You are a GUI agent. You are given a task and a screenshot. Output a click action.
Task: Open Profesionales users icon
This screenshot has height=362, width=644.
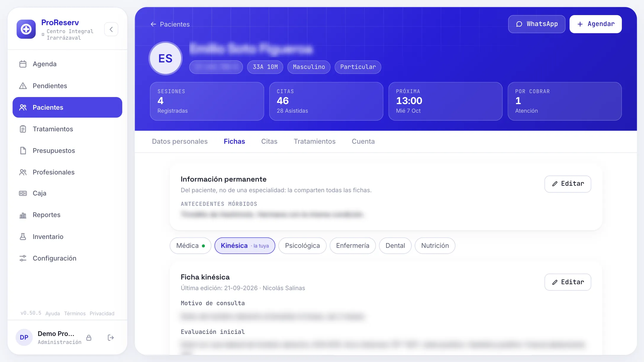(23, 172)
